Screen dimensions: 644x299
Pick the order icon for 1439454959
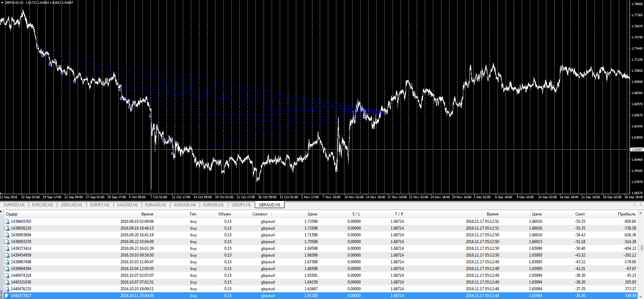click(7, 255)
